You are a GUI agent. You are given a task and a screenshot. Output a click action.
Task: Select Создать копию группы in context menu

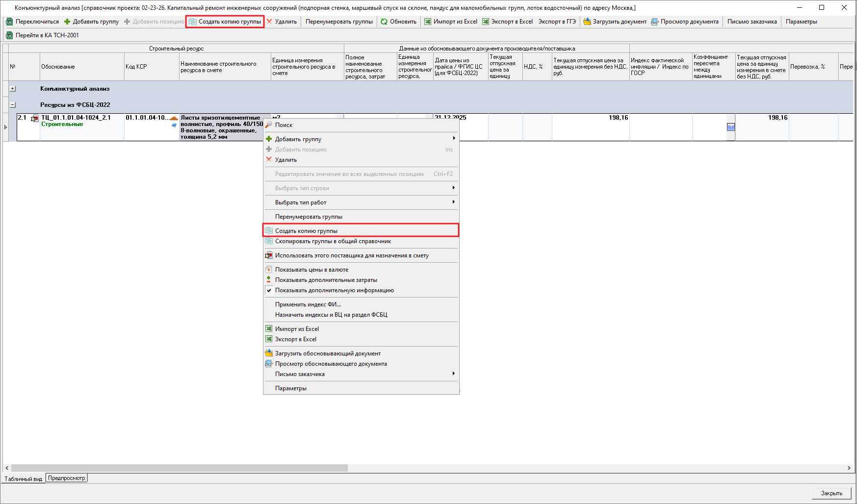click(306, 231)
